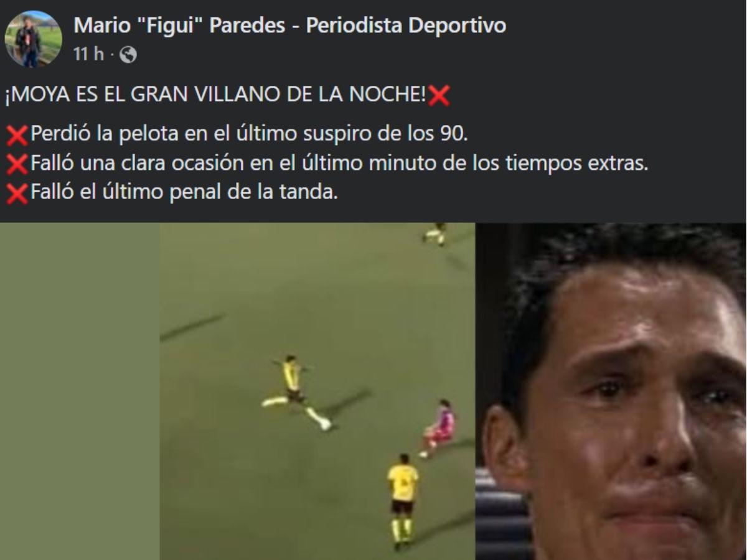Screen dimensions: 747x560
Task: Click the text 'Falló el último penal de la tanda'
Action: coord(184,193)
